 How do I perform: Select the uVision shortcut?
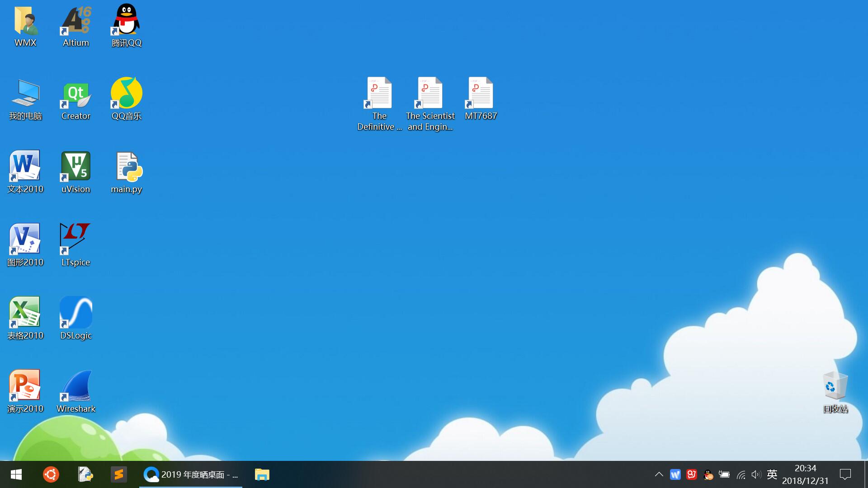click(x=76, y=173)
